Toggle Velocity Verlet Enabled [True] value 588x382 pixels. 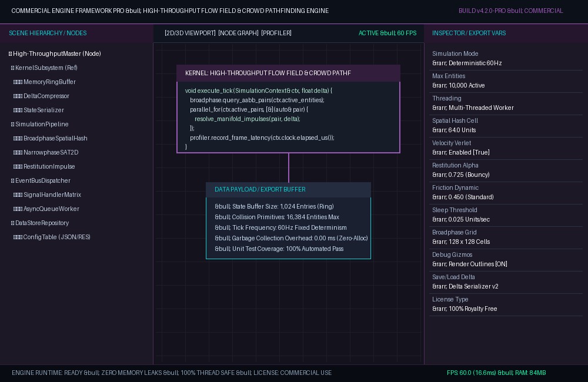[x=461, y=152]
